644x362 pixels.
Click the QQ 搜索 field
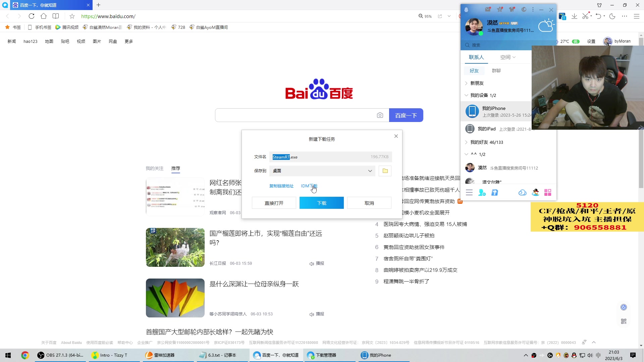(x=496, y=45)
